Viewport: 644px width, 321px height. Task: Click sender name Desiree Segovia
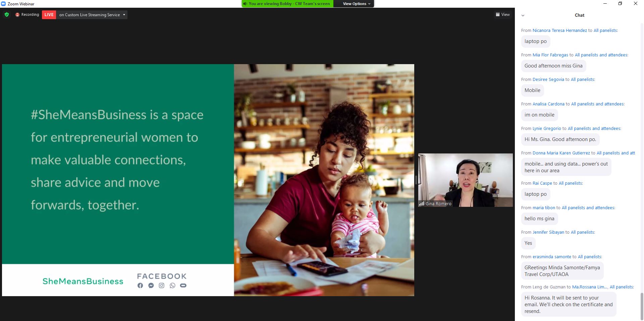tap(548, 79)
